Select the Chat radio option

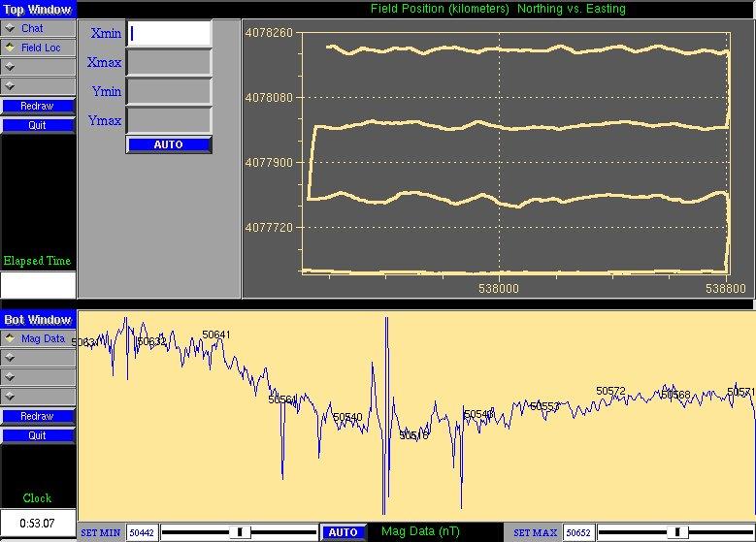point(38,29)
